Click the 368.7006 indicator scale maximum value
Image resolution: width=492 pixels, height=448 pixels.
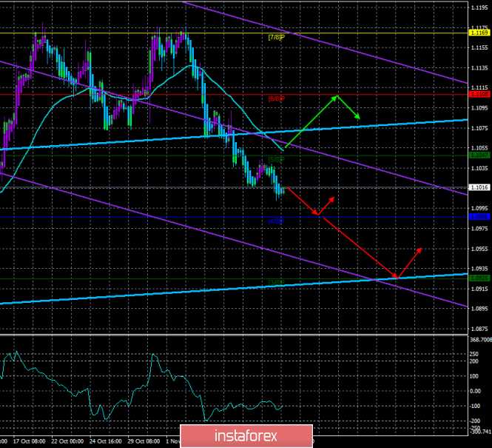point(480,338)
